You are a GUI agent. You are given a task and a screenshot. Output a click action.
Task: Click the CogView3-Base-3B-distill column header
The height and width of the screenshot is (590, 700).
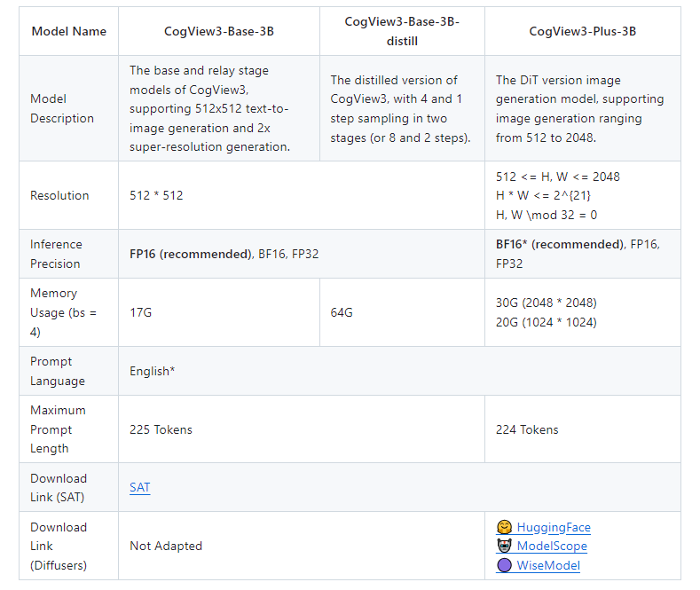(402, 31)
